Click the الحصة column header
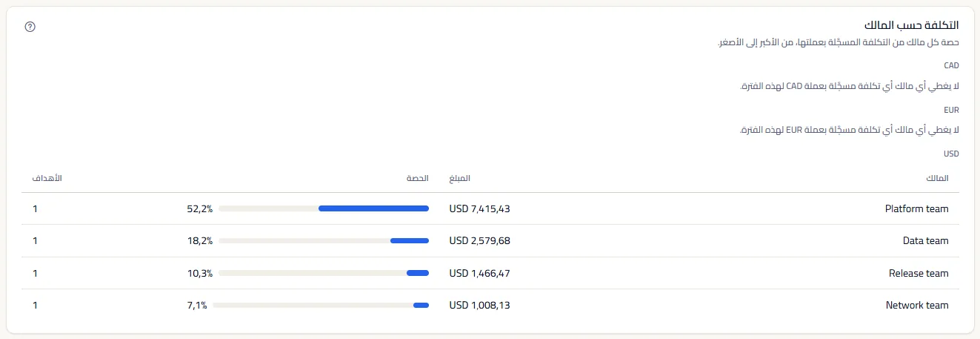This screenshot has width=980, height=339. coord(418,179)
